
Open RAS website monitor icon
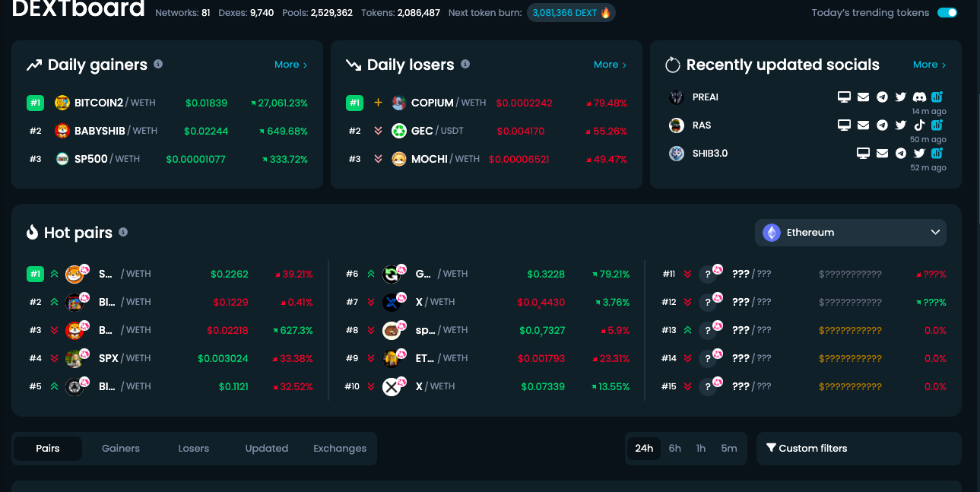pos(844,125)
